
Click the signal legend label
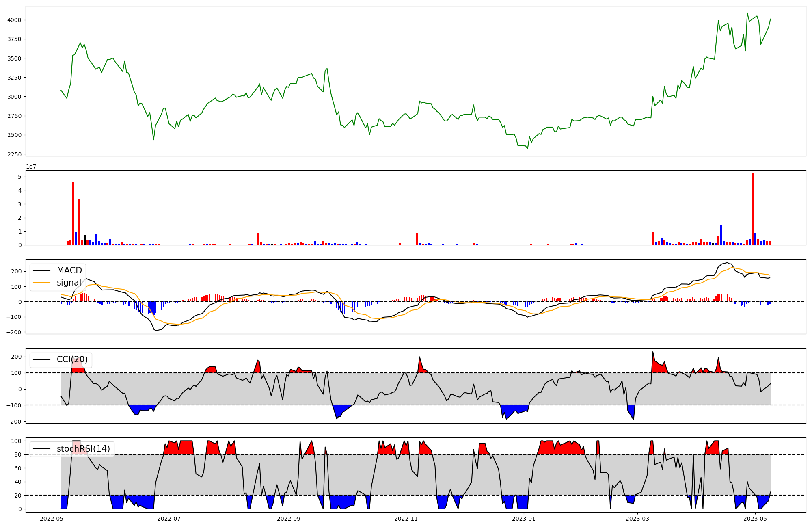(69, 283)
